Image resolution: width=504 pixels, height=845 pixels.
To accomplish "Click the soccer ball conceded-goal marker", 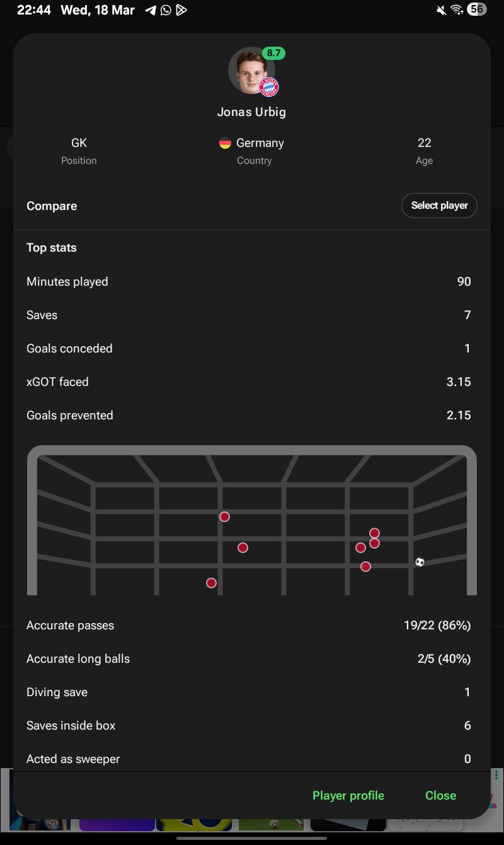I will [x=420, y=562].
